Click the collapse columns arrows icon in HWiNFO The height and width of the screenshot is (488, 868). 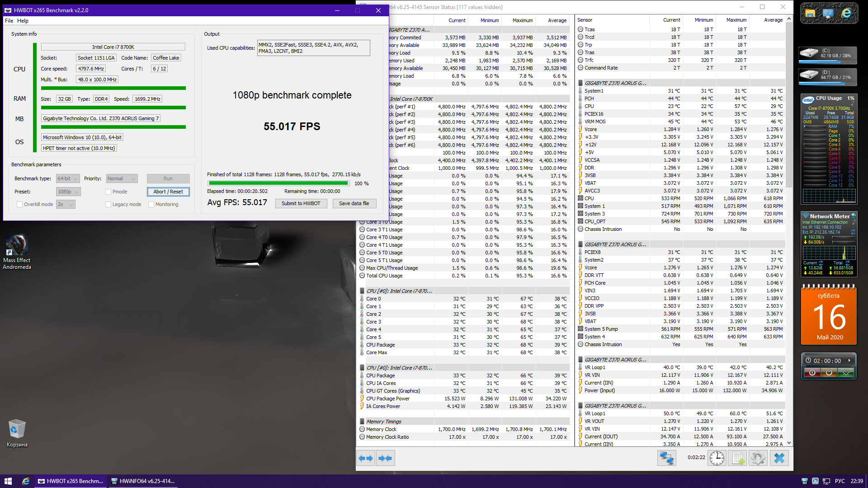point(385,458)
